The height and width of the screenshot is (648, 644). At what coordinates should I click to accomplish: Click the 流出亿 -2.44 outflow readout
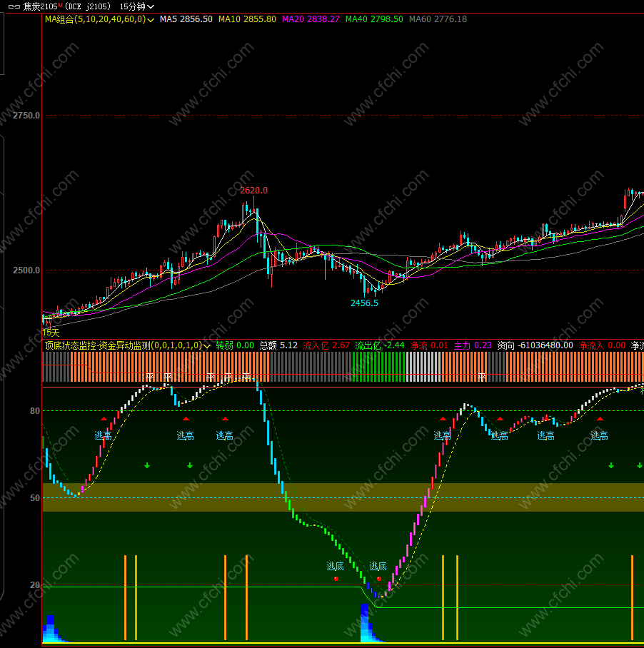pos(379,345)
